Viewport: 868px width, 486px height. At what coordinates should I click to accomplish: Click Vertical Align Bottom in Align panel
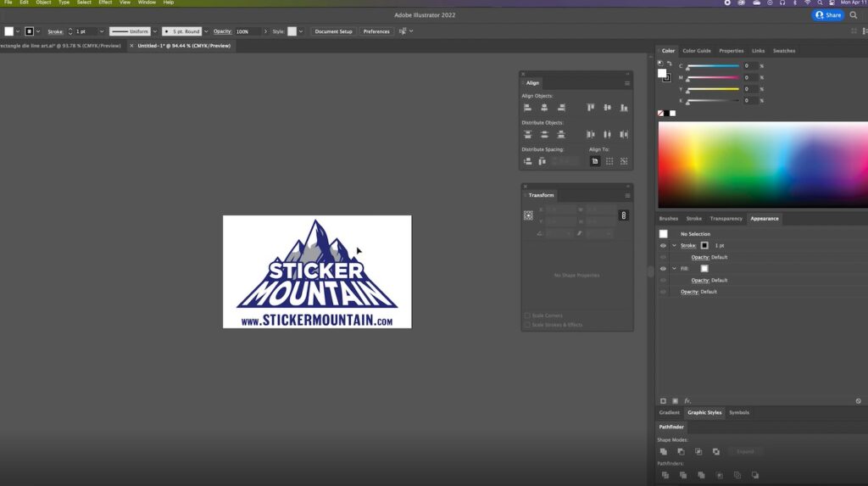[624, 108]
